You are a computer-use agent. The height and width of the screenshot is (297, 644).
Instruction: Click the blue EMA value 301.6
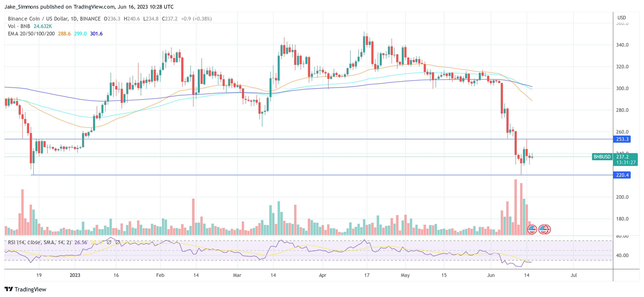pos(96,34)
